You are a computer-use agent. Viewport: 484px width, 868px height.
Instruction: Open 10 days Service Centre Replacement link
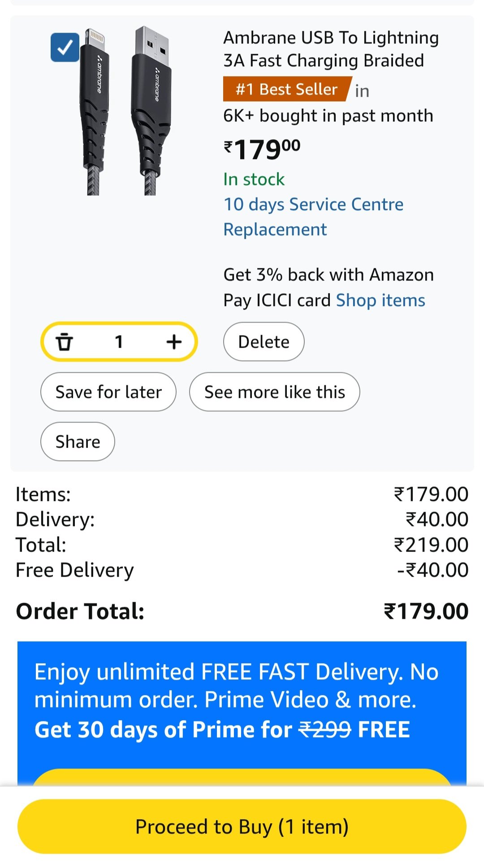(x=313, y=216)
